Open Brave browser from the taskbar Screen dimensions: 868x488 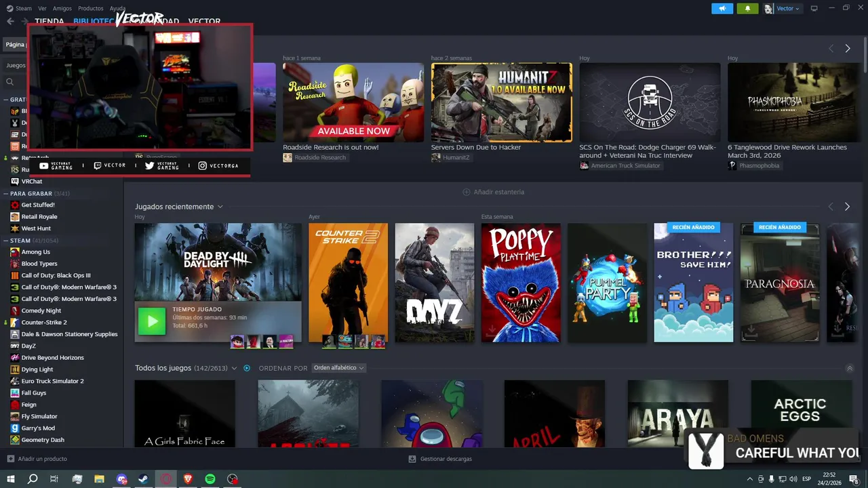click(188, 479)
